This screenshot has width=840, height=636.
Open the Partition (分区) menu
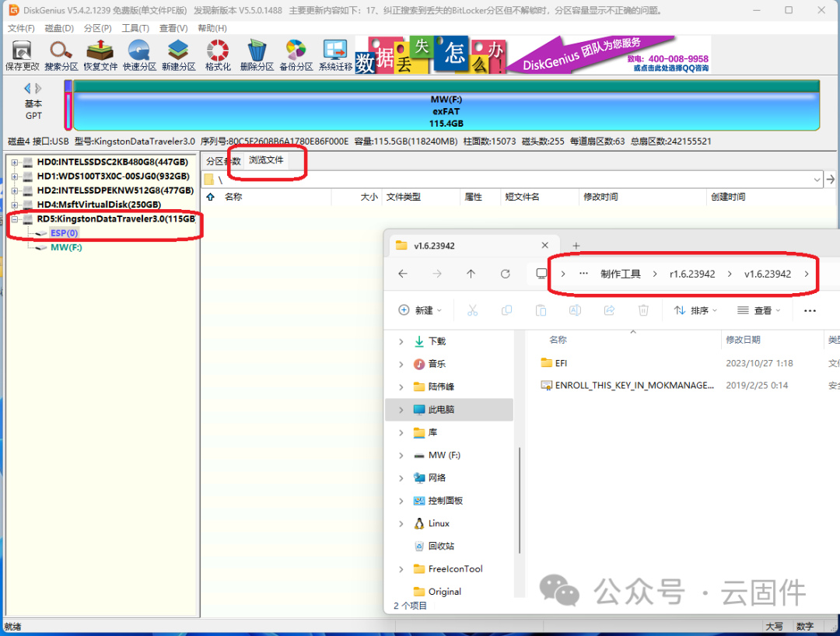tap(97, 28)
